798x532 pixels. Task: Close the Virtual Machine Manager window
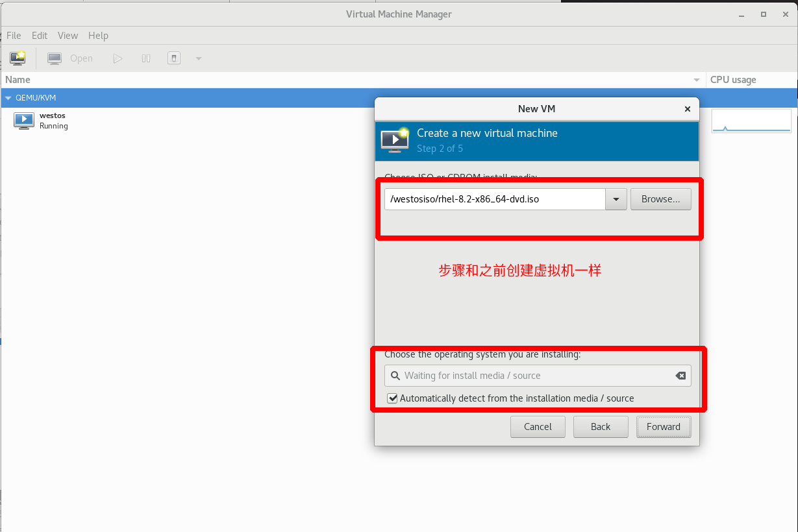[x=786, y=14]
